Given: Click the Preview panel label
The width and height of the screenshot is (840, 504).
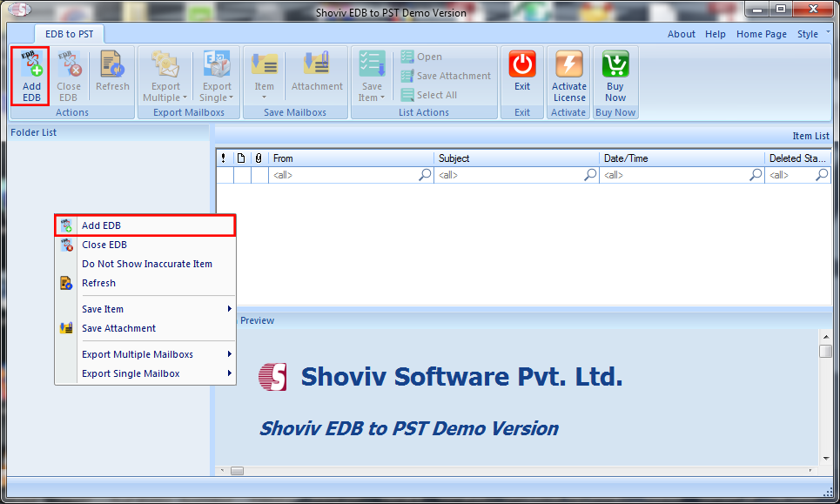Looking at the screenshot, I should point(257,320).
